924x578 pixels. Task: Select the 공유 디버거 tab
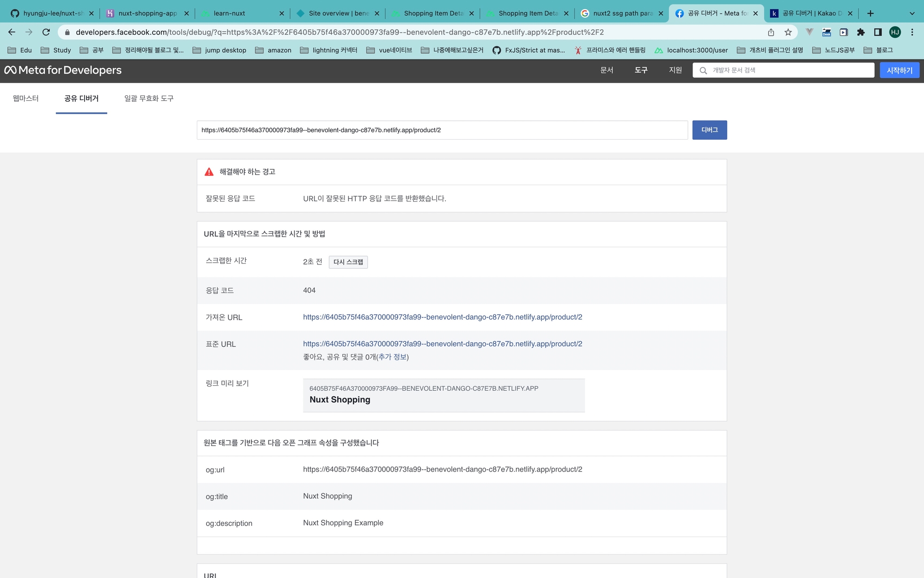pos(81,98)
